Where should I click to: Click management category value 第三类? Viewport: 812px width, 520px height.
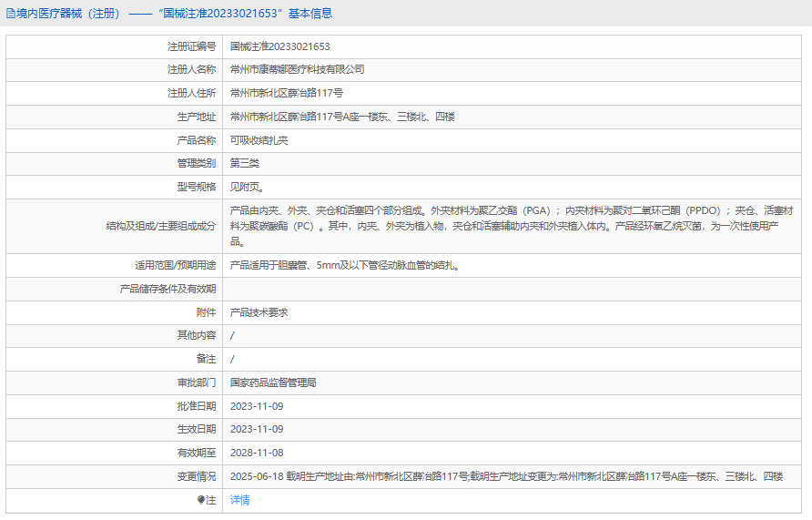(x=244, y=164)
